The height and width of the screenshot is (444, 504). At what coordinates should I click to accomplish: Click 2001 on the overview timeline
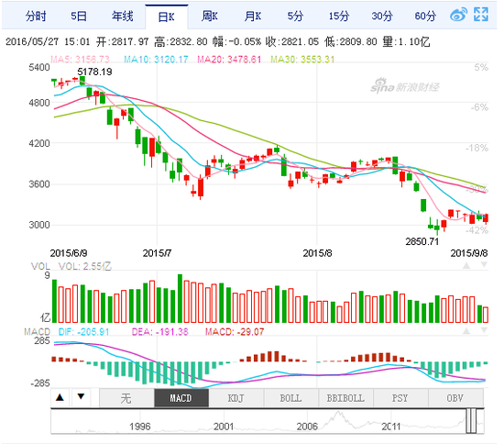(224, 427)
